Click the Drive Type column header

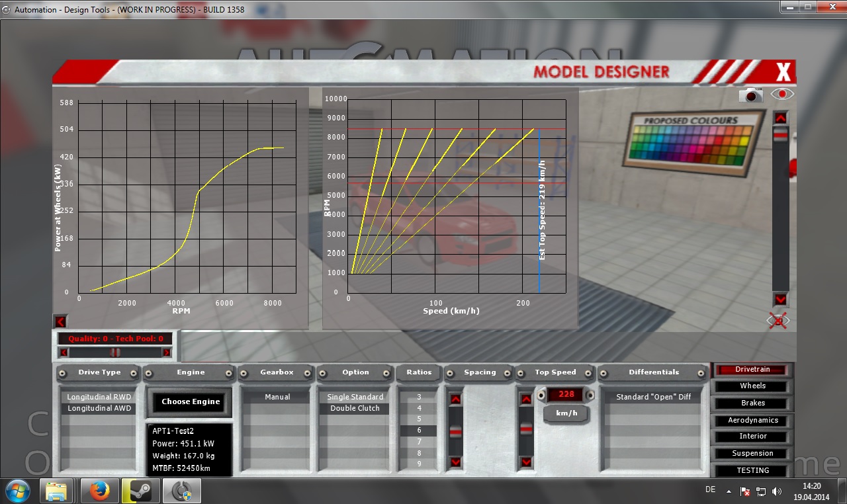click(x=99, y=372)
